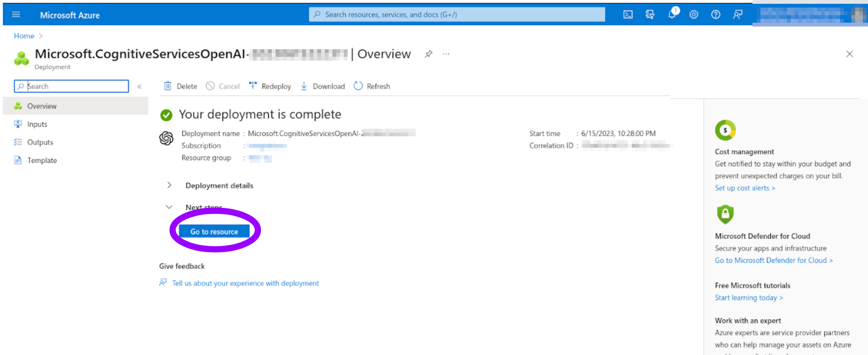Click the "Work with an expert" heading
The width and height of the screenshot is (868, 355).
point(748,320)
